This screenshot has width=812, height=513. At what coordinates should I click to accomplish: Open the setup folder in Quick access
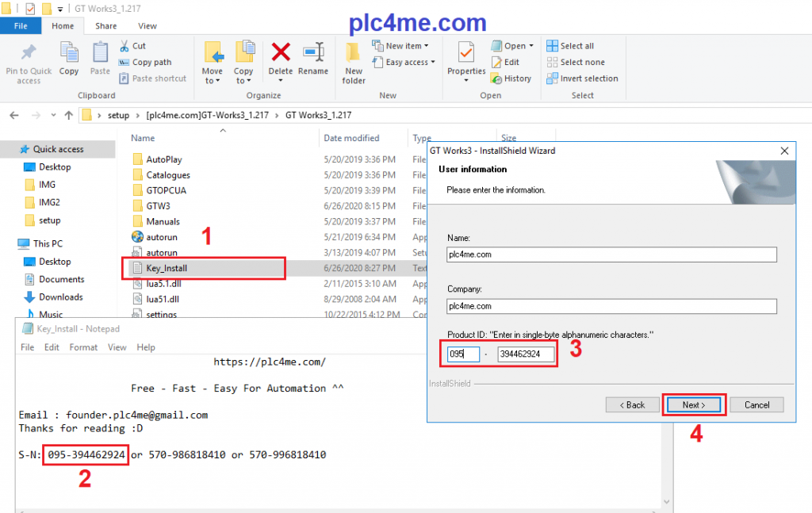(49, 220)
